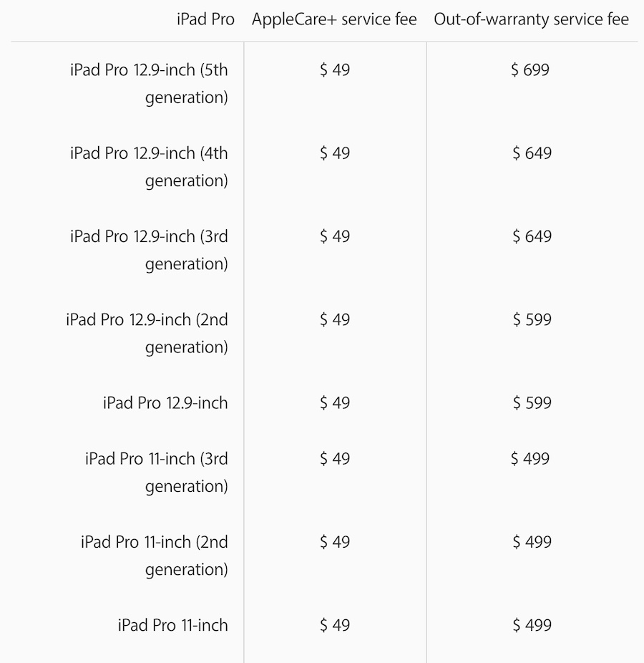This screenshot has height=663, width=644.
Task: Click the $49 AppleCare+ fee for 11-inch 2nd generation
Action: click(335, 542)
